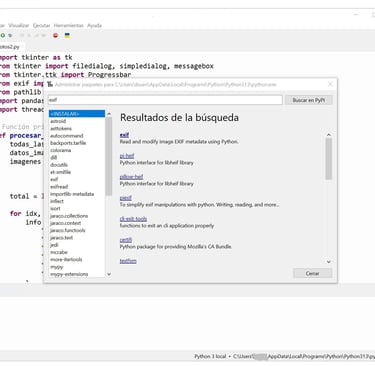Click the Buscar en PyPI button
Viewport: 375px width, 366px height.
pyautogui.click(x=308, y=100)
